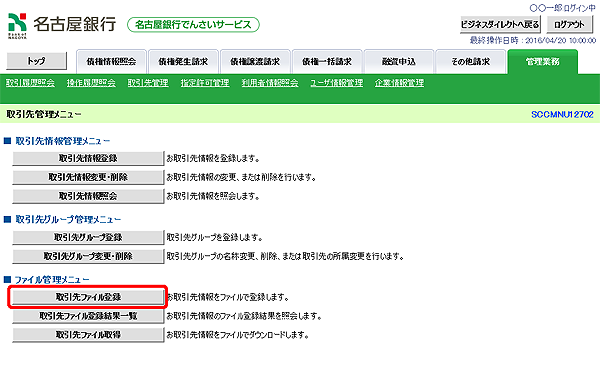Click the 取引先情報管理メニュー heading
Viewport: 600px width, 365px height.
[x=62, y=141]
